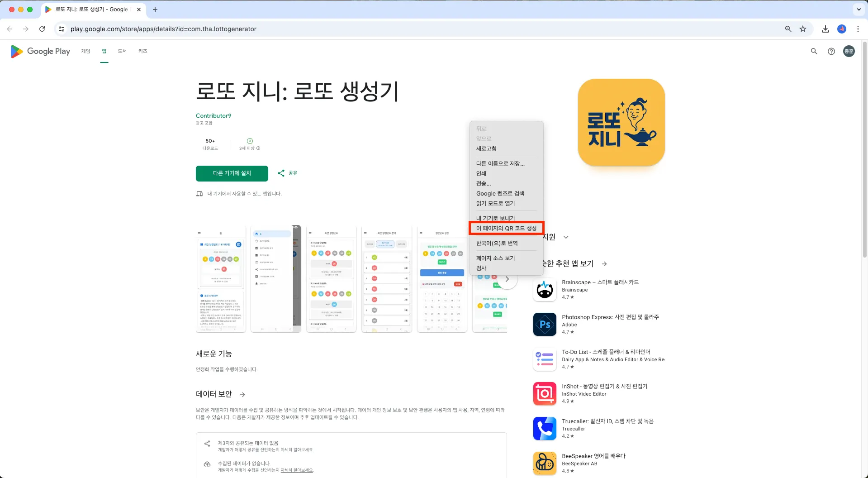Click the content rating info icon next to 3세 이상
Image resolution: width=868 pixels, height=478 pixels.
[x=258, y=148]
